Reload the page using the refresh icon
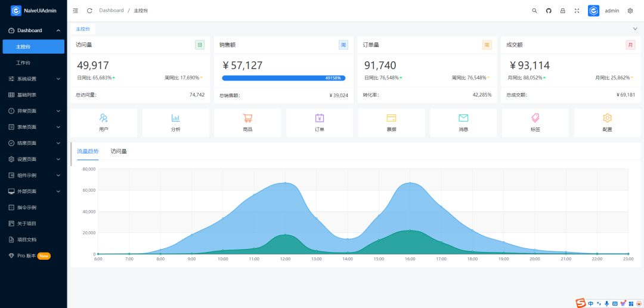 click(x=89, y=11)
